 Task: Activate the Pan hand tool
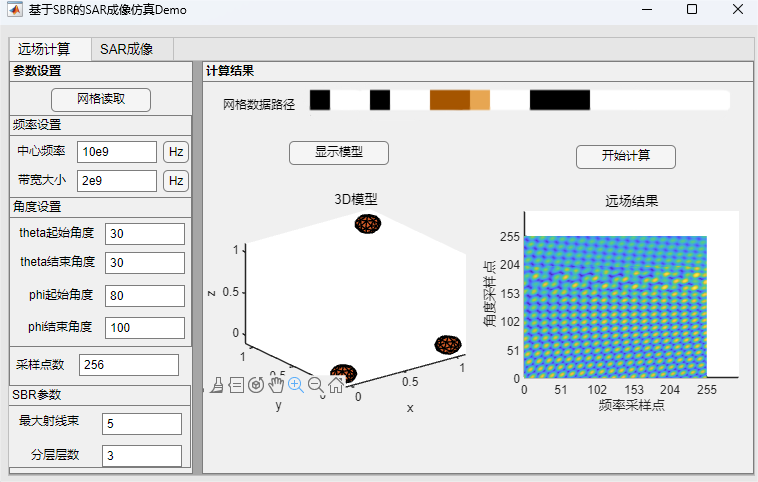pyautogui.click(x=276, y=384)
